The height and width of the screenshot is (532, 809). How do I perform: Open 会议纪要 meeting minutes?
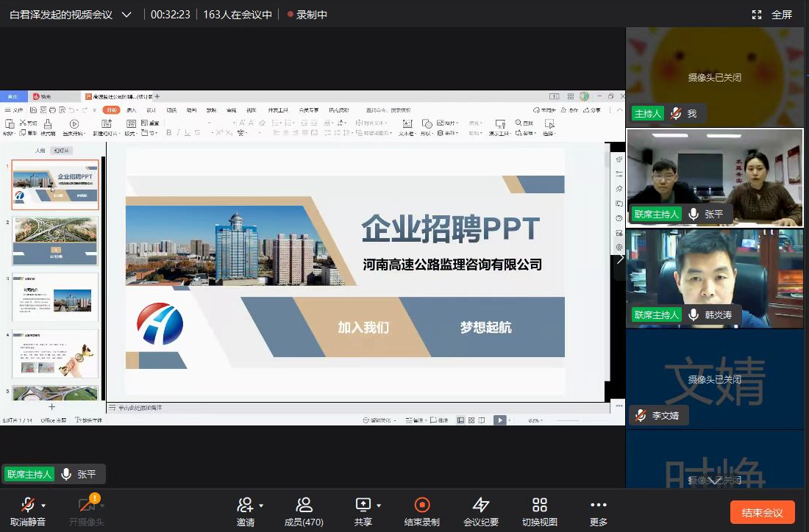[481, 505]
